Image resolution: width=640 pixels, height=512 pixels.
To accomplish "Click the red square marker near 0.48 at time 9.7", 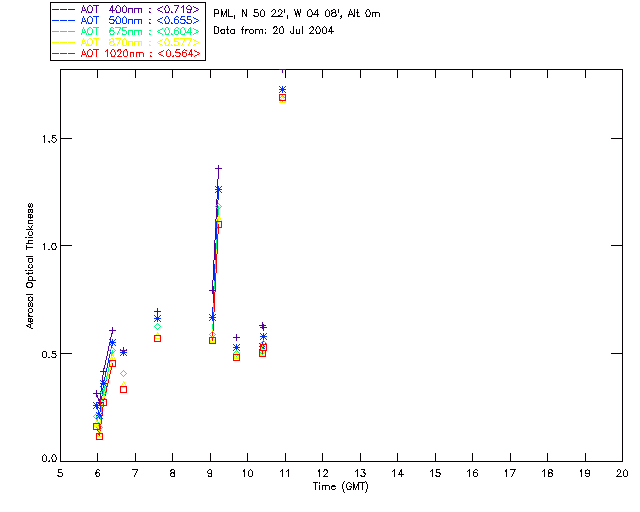I will click(x=236, y=357).
